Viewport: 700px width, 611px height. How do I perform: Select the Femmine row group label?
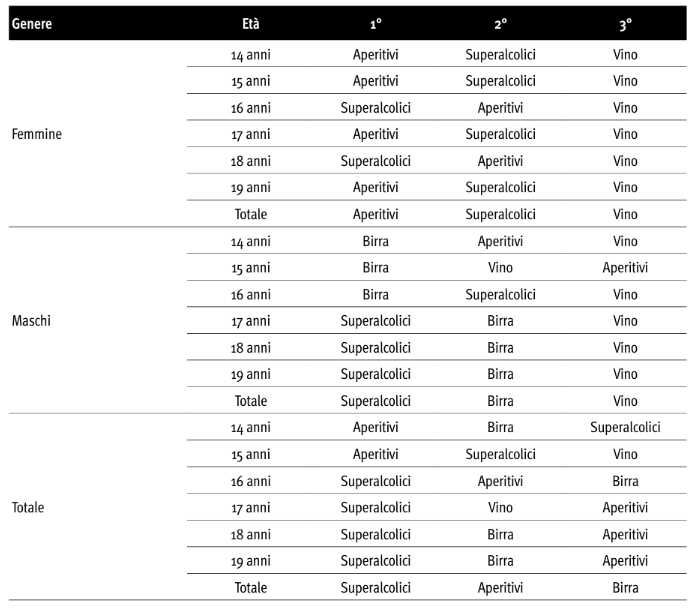coord(36,134)
